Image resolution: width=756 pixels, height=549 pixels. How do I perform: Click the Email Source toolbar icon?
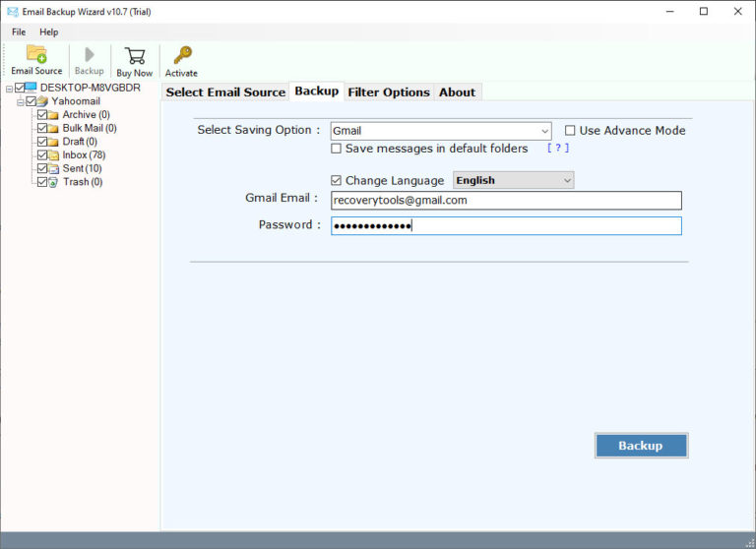coord(36,54)
